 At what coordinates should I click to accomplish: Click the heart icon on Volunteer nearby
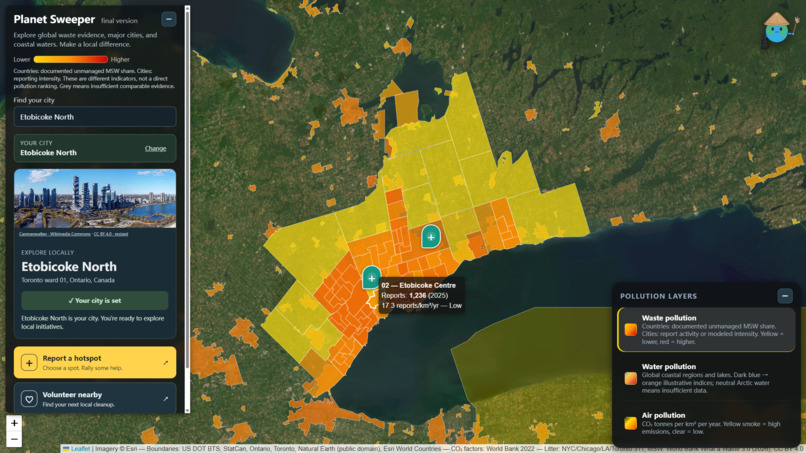point(29,398)
